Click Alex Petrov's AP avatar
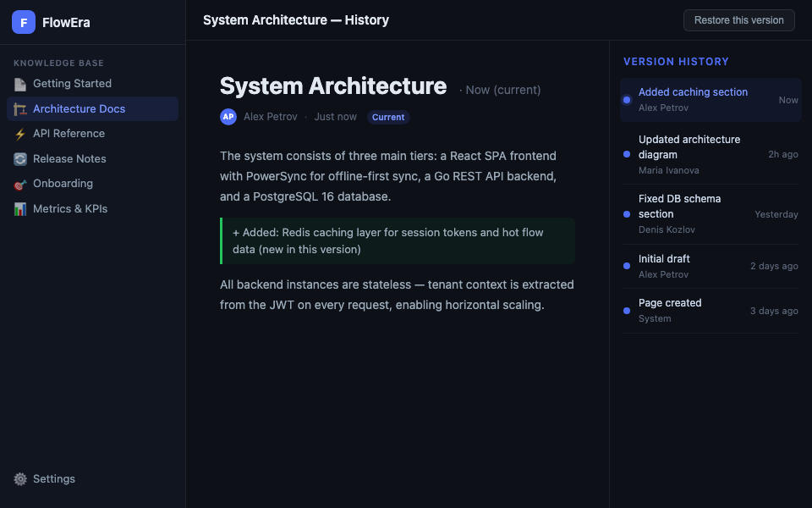 click(228, 117)
